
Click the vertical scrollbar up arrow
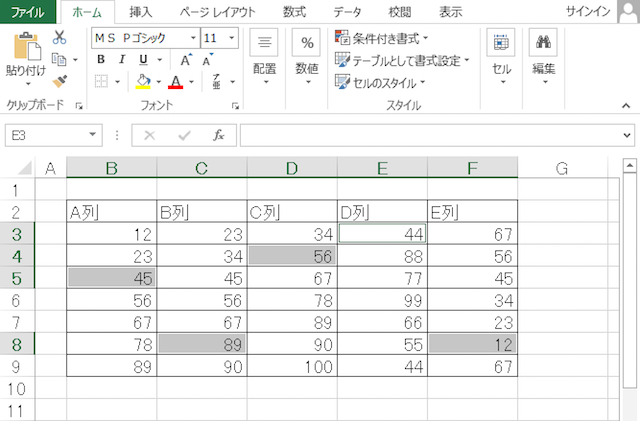[630, 165]
